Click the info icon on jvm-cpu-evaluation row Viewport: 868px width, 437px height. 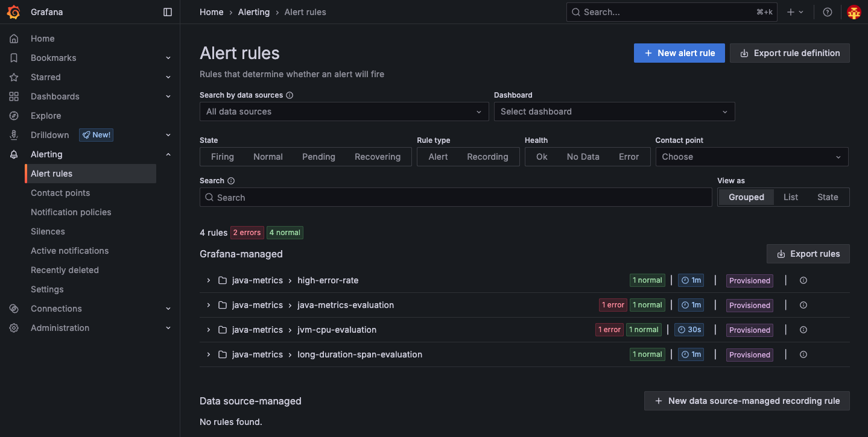point(803,330)
